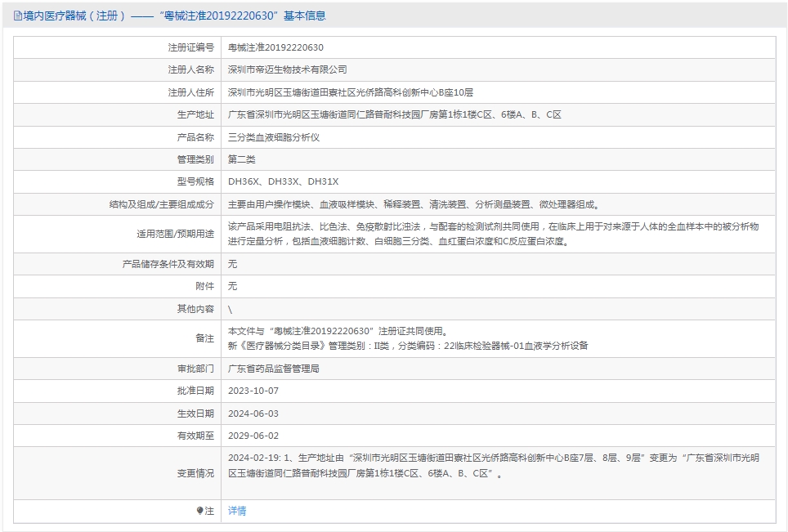788x532 pixels.
Task: Select the 生产地址 value text
Action: [x=395, y=114]
